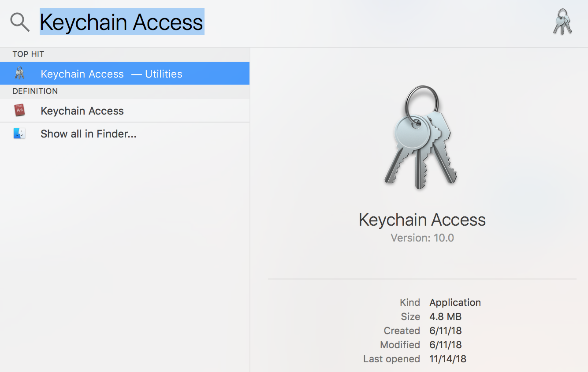
Task: Click the Finder face icon
Action: (x=19, y=134)
